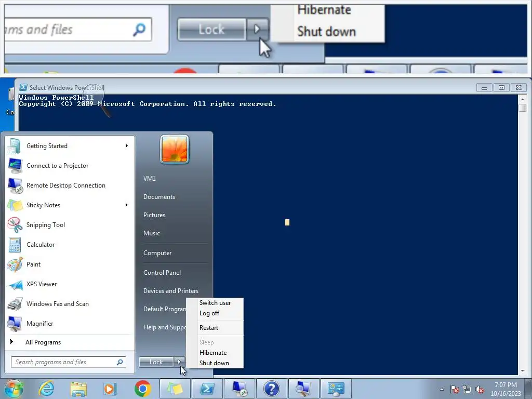Maximize the Windows PowerShell window
This screenshot has width=532, height=399.
click(501, 88)
